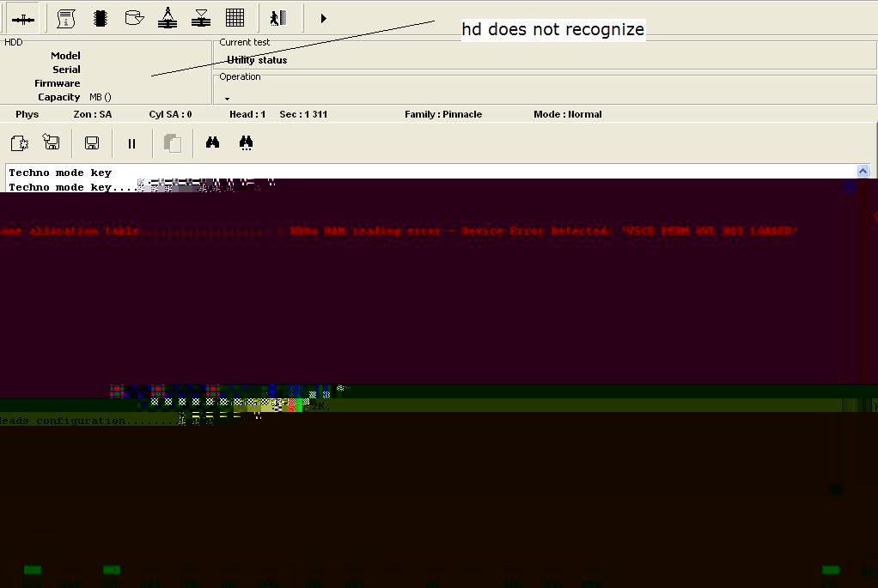Image resolution: width=878 pixels, height=588 pixels.
Task: Click the walking man exit icon
Action: pos(278,19)
